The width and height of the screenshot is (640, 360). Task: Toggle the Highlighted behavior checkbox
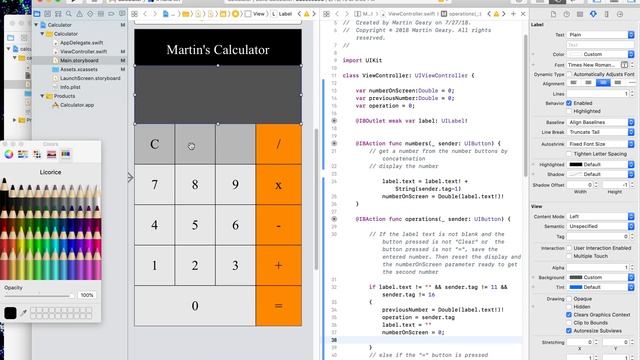click(x=569, y=111)
